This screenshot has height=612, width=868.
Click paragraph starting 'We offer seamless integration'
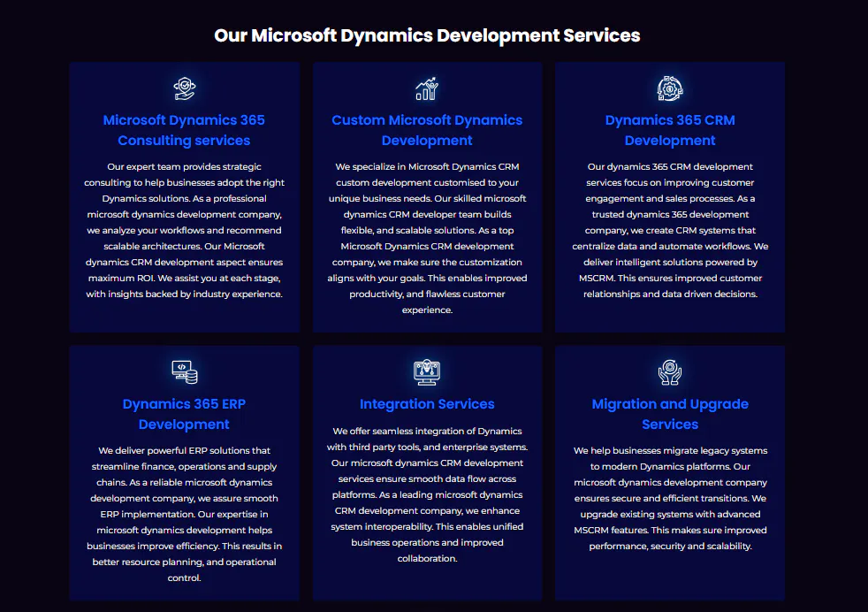coord(427,494)
